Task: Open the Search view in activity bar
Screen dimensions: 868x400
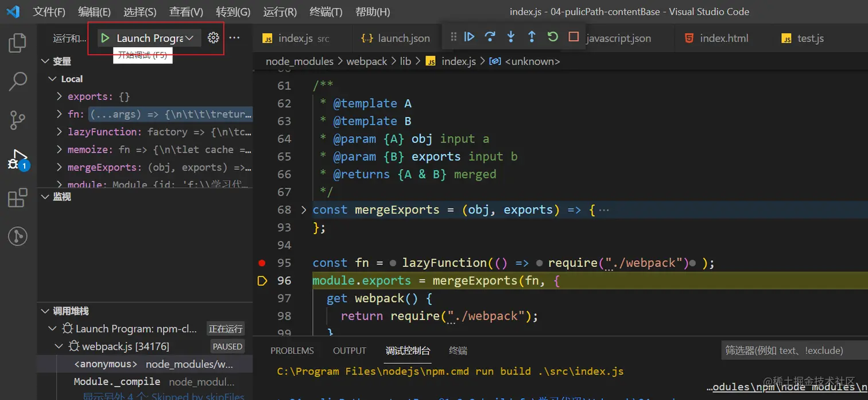Action: point(18,81)
